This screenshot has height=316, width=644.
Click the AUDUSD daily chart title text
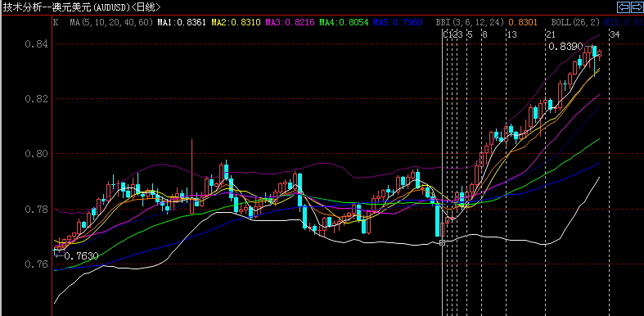click(82, 7)
